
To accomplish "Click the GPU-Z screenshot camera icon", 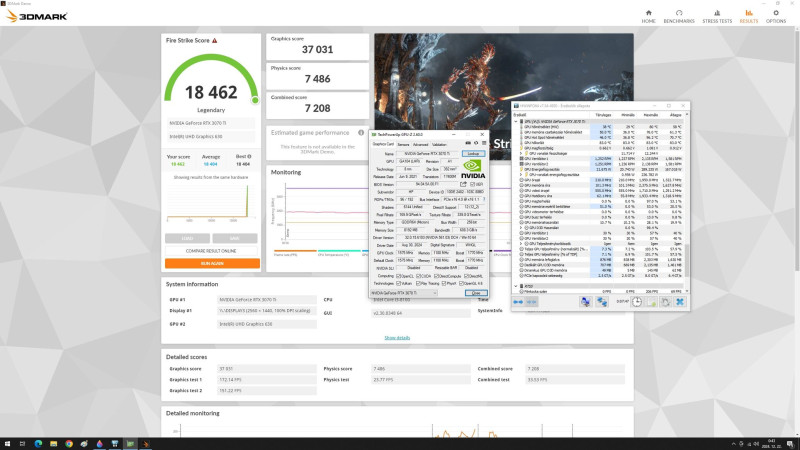I will pos(468,143).
